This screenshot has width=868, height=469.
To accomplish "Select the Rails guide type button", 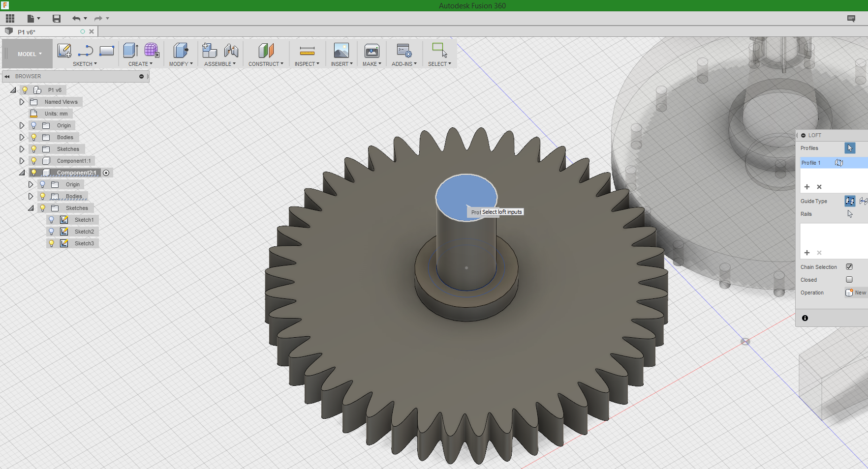I will pyautogui.click(x=850, y=201).
